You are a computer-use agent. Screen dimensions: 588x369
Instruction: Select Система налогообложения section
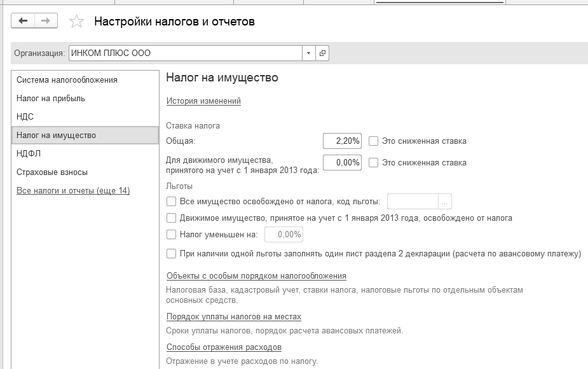click(85, 80)
